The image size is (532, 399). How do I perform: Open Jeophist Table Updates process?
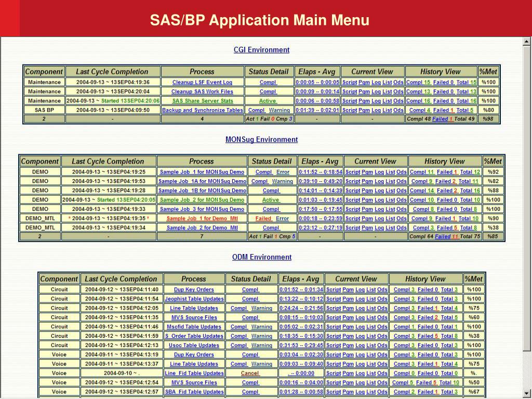pyautogui.click(x=194, y=299)
